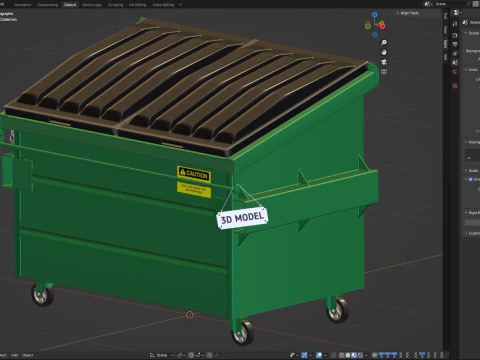Open the Scene properties tab icon
This screenshot has height=360, width=480.
pyautogui.click(x=455, y=62)
